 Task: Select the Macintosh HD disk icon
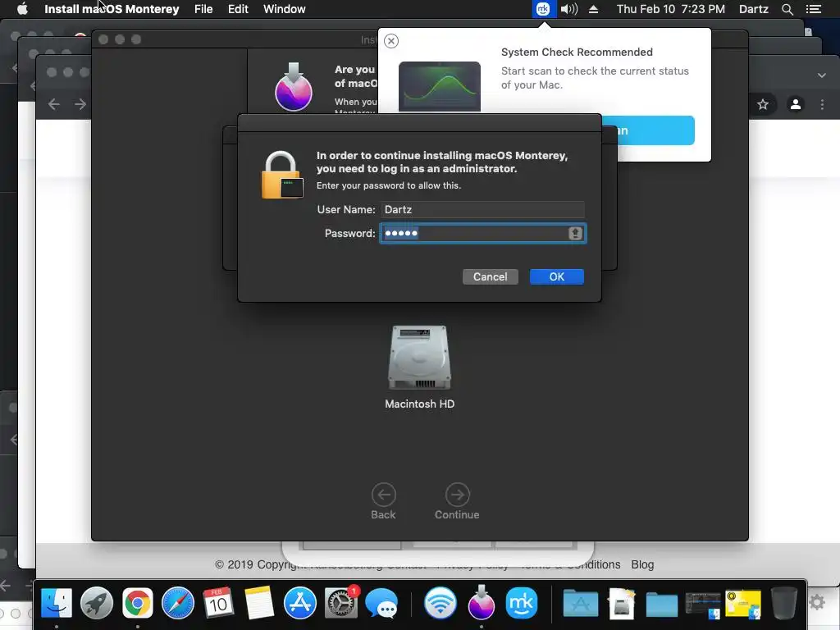point(419,358)
